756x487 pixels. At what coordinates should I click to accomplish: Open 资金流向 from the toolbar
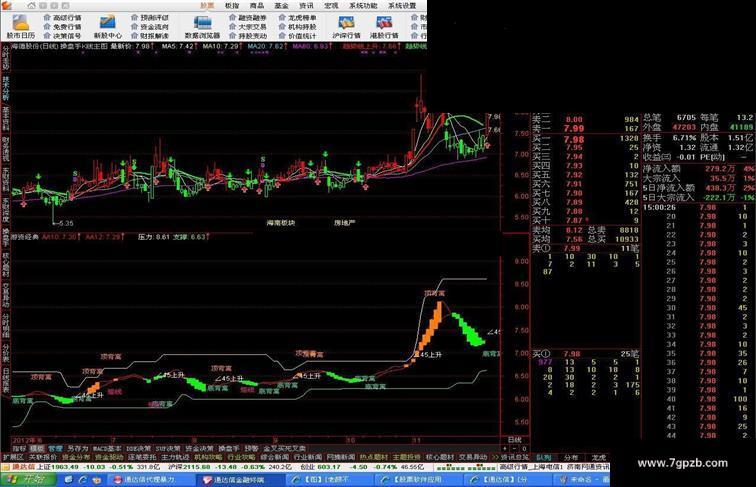(150, 27)
